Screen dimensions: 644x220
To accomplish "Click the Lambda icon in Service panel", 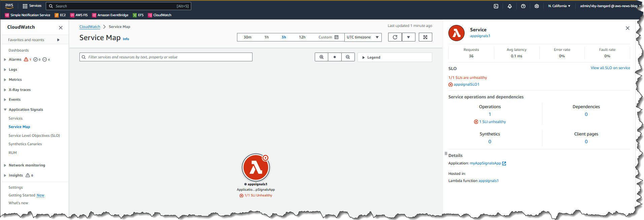I will pyautogui.click(x=456, y=33).
